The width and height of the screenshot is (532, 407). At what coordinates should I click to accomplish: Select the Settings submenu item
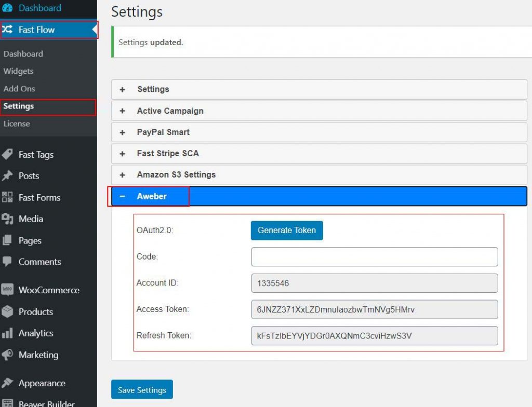point(19,106)
